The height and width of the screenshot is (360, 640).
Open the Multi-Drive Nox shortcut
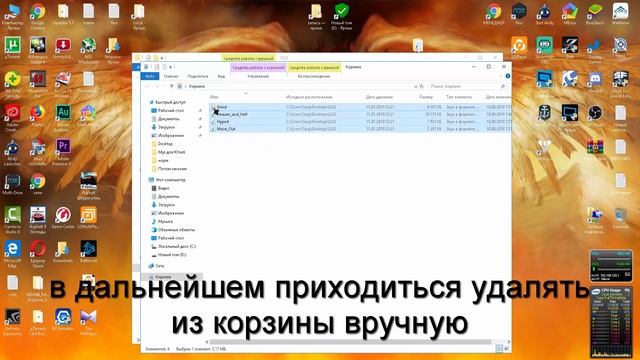(x=12, y=182)
